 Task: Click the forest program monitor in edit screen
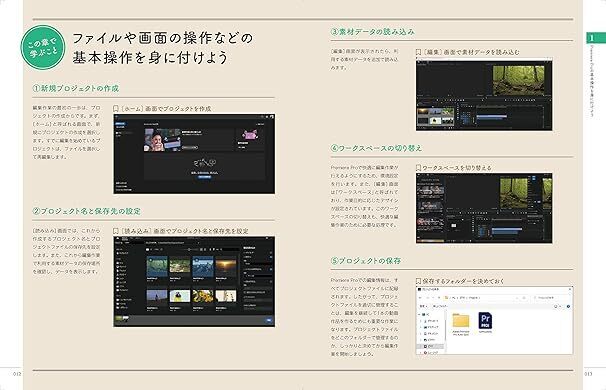pyautogui.click(x=518, y=80)
